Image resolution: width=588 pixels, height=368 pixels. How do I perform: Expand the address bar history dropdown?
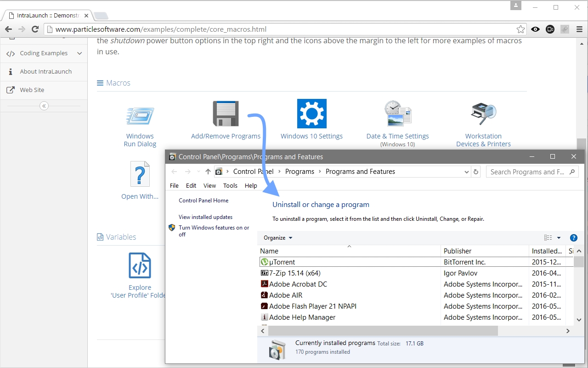[x=467, y=172]
